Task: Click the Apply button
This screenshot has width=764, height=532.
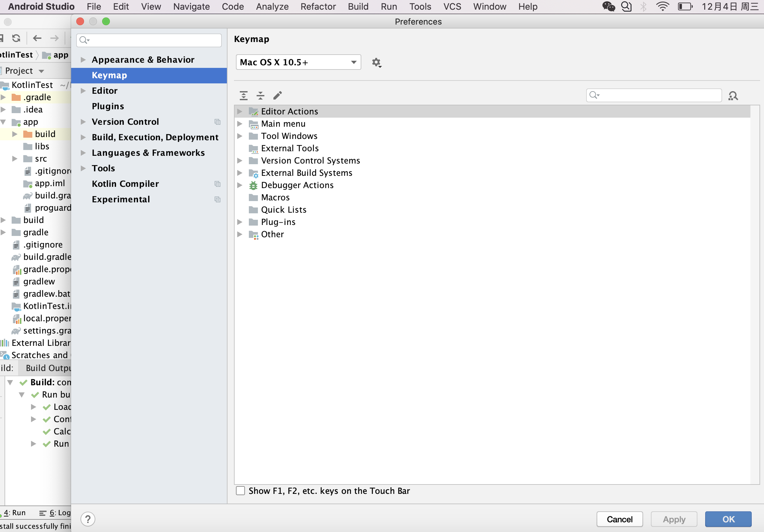Action: [674, 519]
